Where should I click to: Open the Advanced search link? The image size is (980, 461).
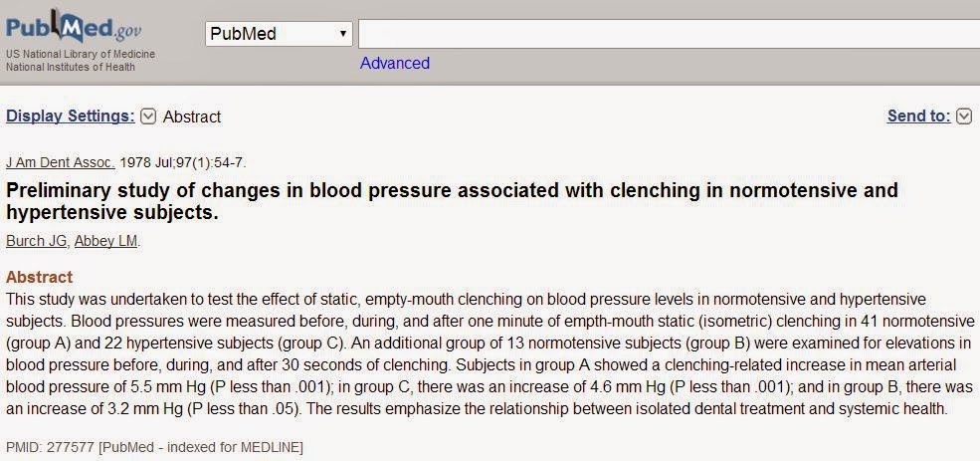pyautogui.click(x=394, y=63)
